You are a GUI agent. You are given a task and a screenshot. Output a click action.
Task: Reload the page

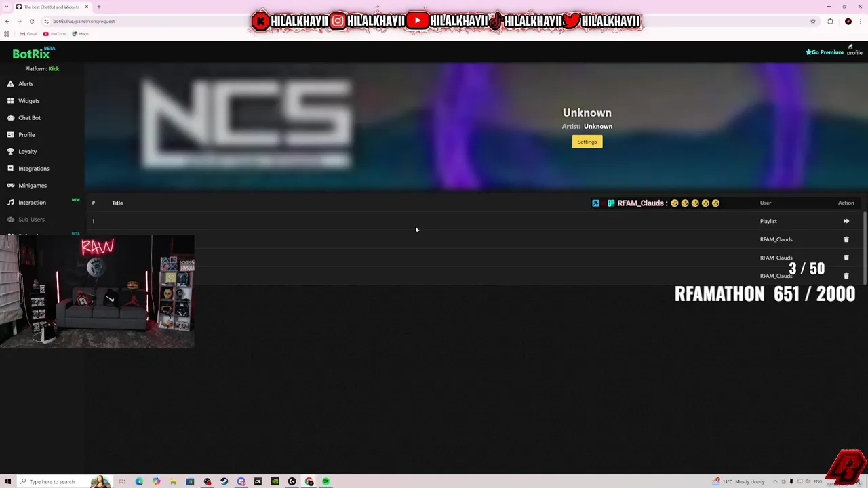pos(31,21)
